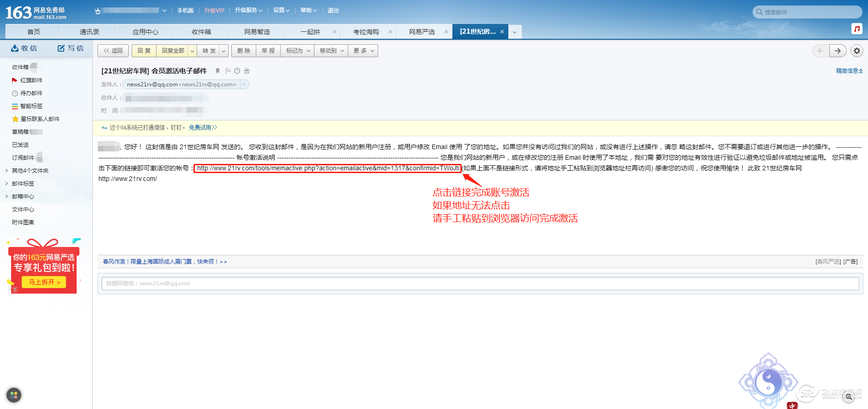Image resolution: width=868 pixels, height=409 pixels.
Task: Go to previous email with left arrow
Action: 820,51
